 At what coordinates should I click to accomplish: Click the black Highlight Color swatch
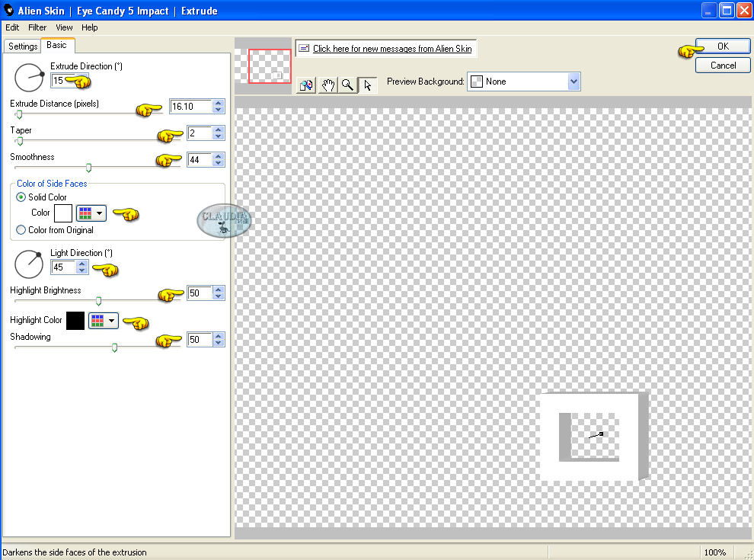click(75, 321)
